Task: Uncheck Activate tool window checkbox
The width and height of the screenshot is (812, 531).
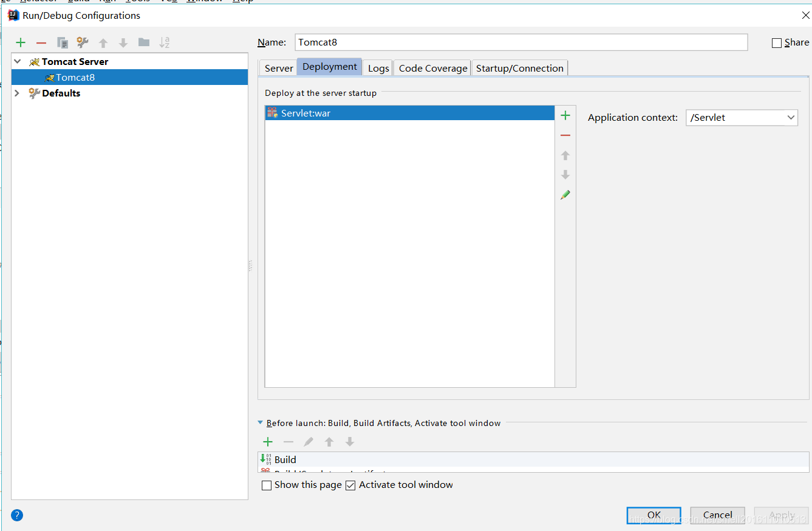Action: (x=350, y=485)
